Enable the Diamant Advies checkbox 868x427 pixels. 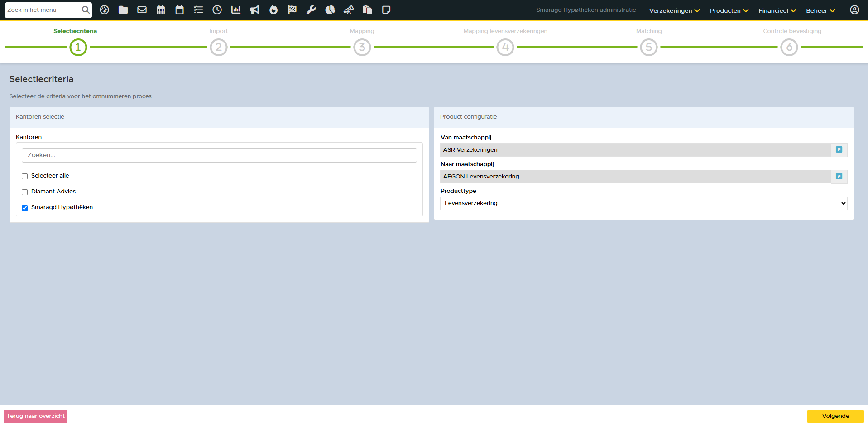point(25,192)
